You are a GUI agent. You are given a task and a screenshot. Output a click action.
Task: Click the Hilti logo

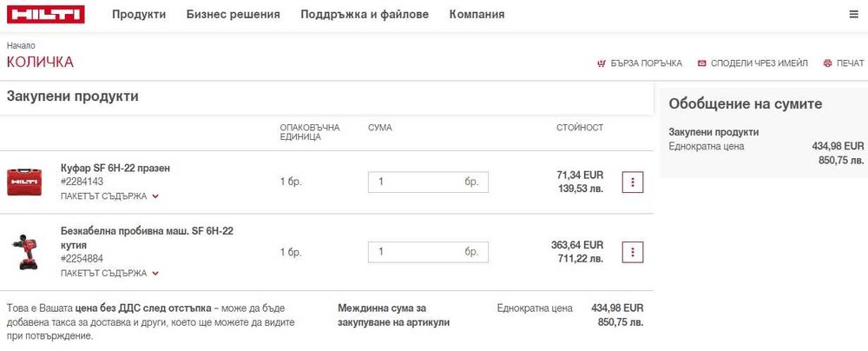click(x=45, y=14)
